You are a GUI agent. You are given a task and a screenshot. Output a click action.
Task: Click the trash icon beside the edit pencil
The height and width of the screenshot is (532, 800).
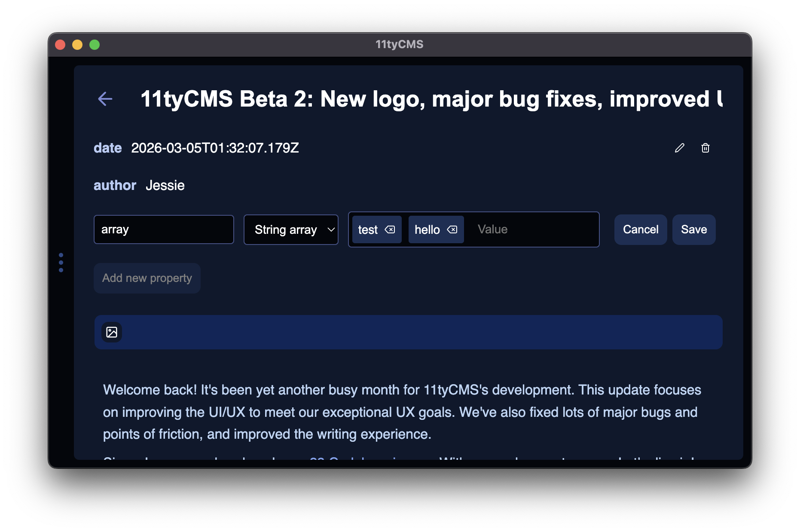click(705, 148)
